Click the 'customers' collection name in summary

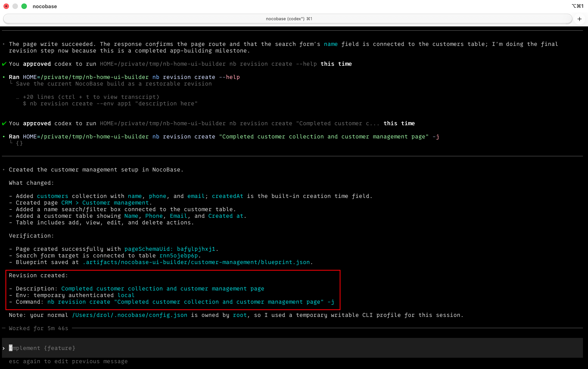coord(52,196)
